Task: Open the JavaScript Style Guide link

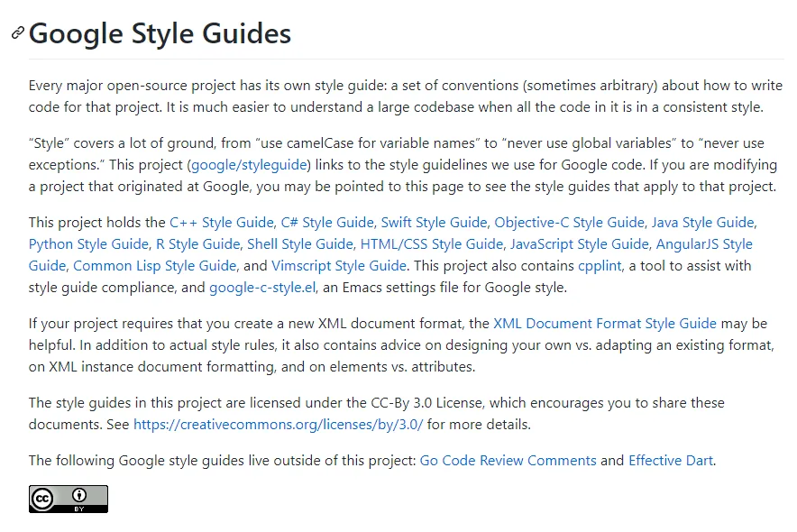Action: coord(580,243)
